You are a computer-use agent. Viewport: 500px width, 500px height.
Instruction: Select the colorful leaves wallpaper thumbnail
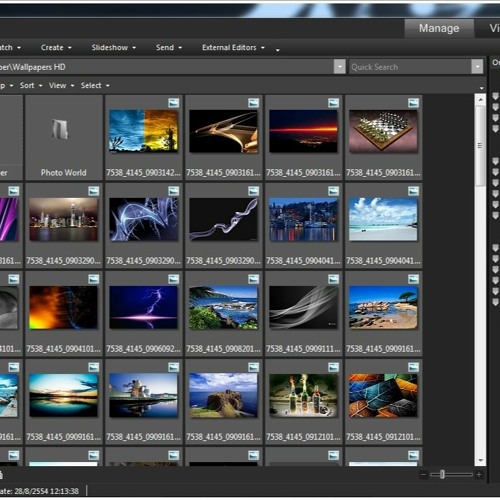[383, 395]
